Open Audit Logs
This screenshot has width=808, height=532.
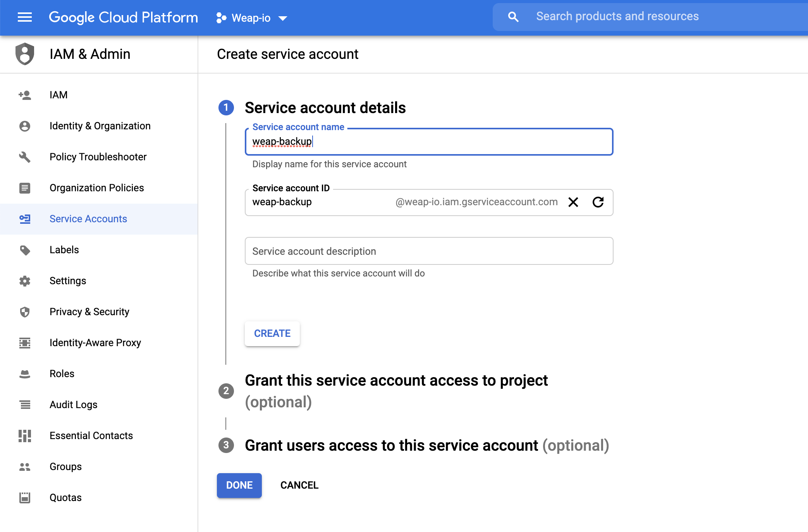point(99,405)
